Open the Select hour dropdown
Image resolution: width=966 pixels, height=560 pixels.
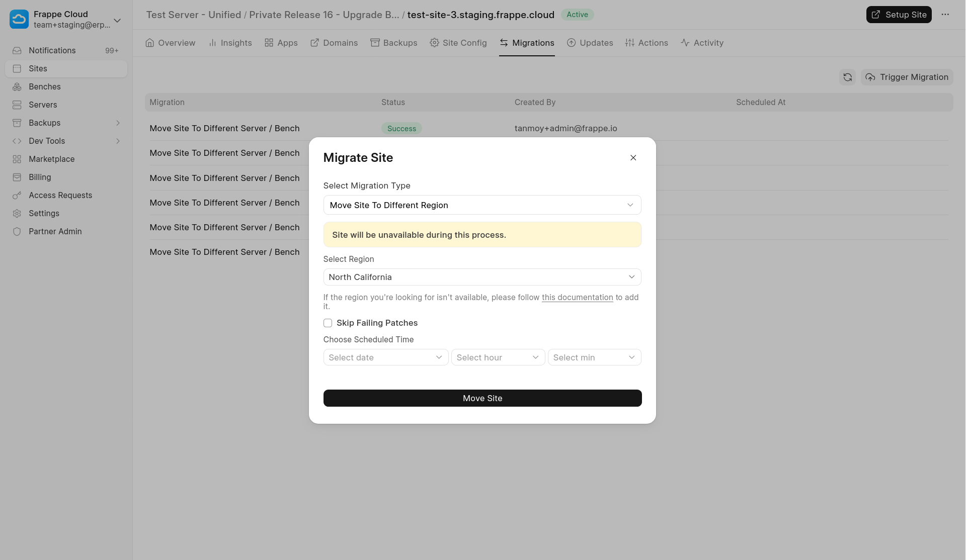(x=498, y=357)
